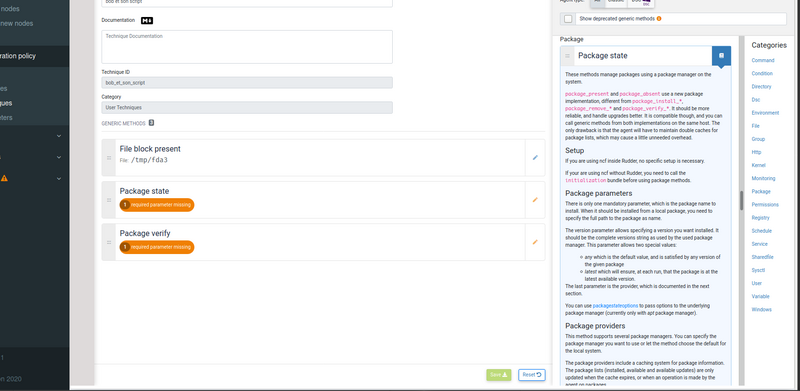This screenshot has height=391, width=800.
Task: Click the Category User Techniques field
Action: [x=247, y=108]
